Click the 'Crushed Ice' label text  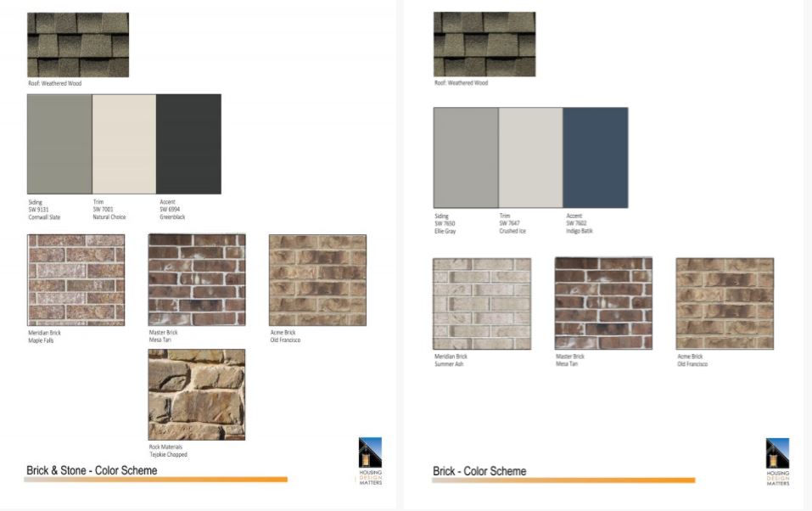[512, 231]
